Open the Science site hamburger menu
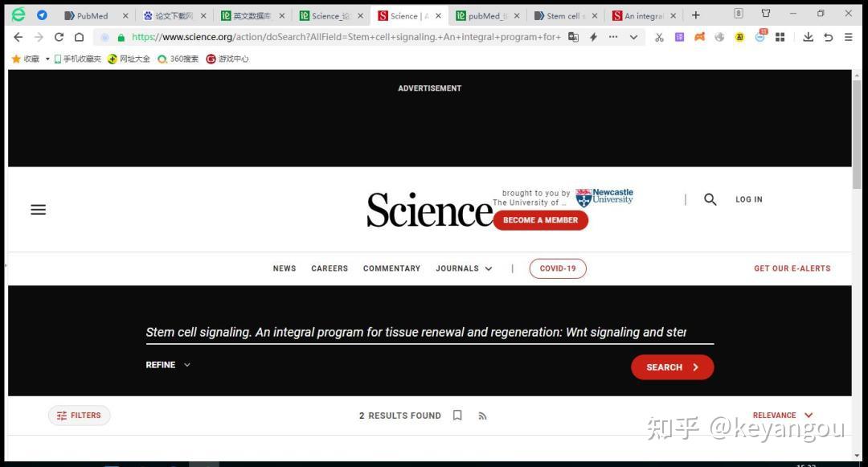Screen dimensions: 868x467 click(x=38, y=209)
